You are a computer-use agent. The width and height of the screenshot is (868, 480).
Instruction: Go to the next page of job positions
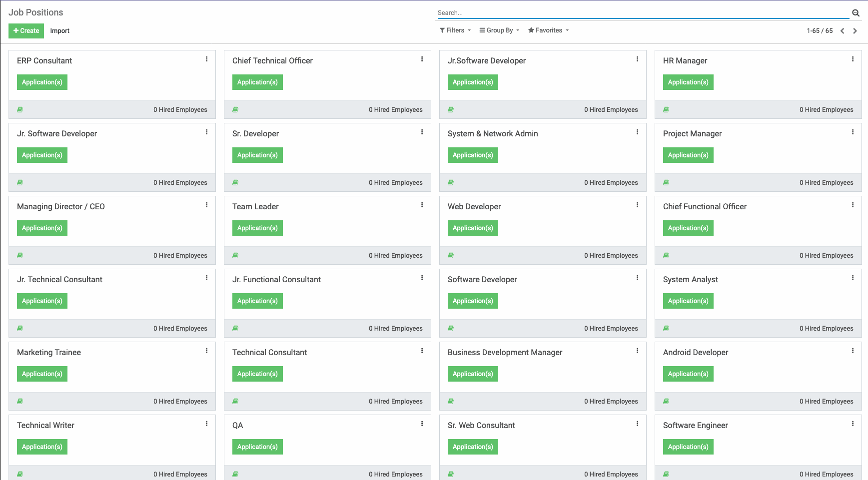click(x=855, y=30)
